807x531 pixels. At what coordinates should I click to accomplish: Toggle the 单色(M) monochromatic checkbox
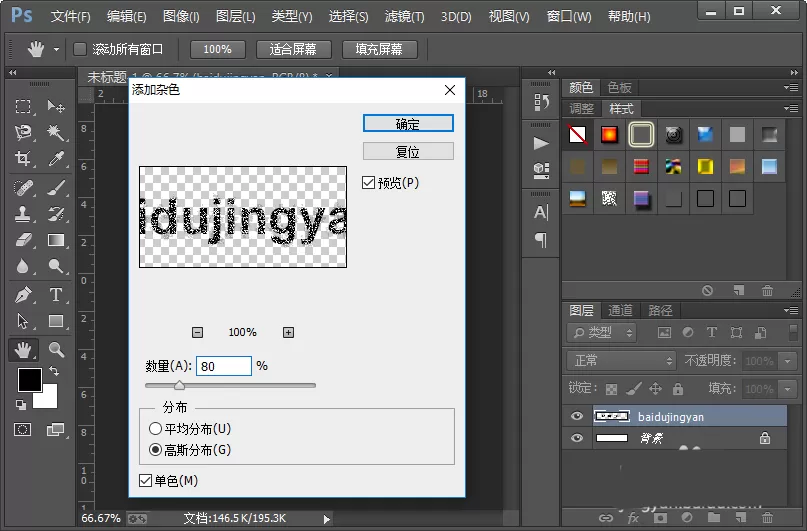coord(145,481)
